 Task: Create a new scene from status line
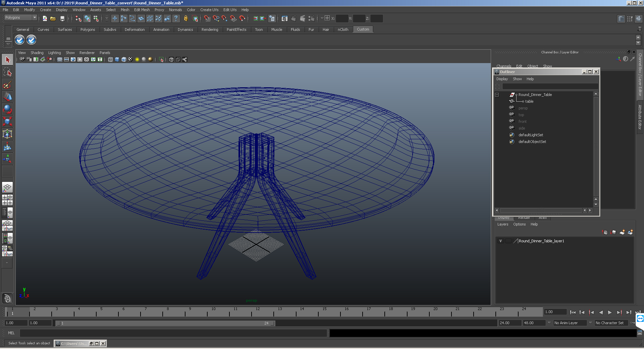(x=45, y=19)
